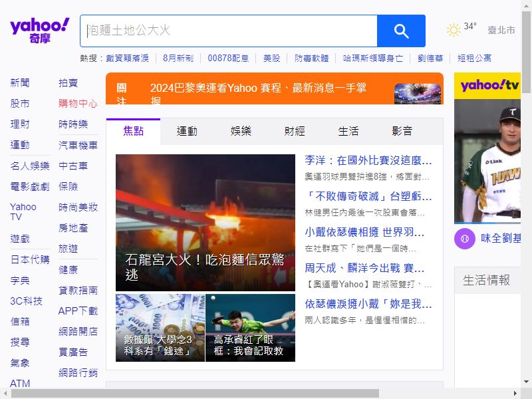This screenshot has width=532, height=399.
Task: Open 遊戲 sidebar link
Action: click(20, 239)
